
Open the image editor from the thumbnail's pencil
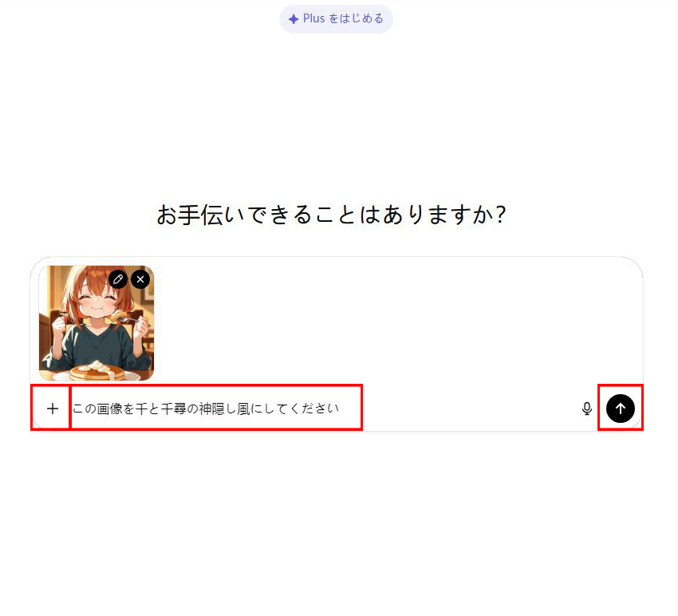118,279
